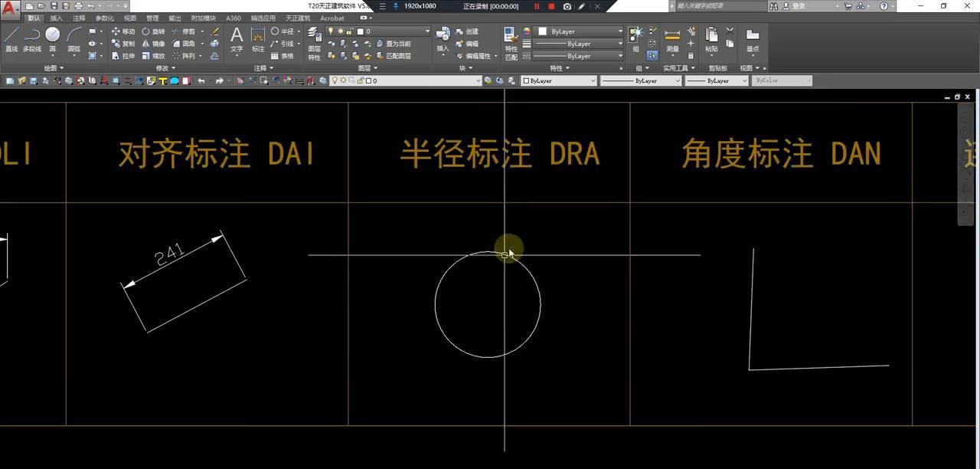Toggle the layer lock padlock icon
The image size is (980, 469).
click(349, 31)
